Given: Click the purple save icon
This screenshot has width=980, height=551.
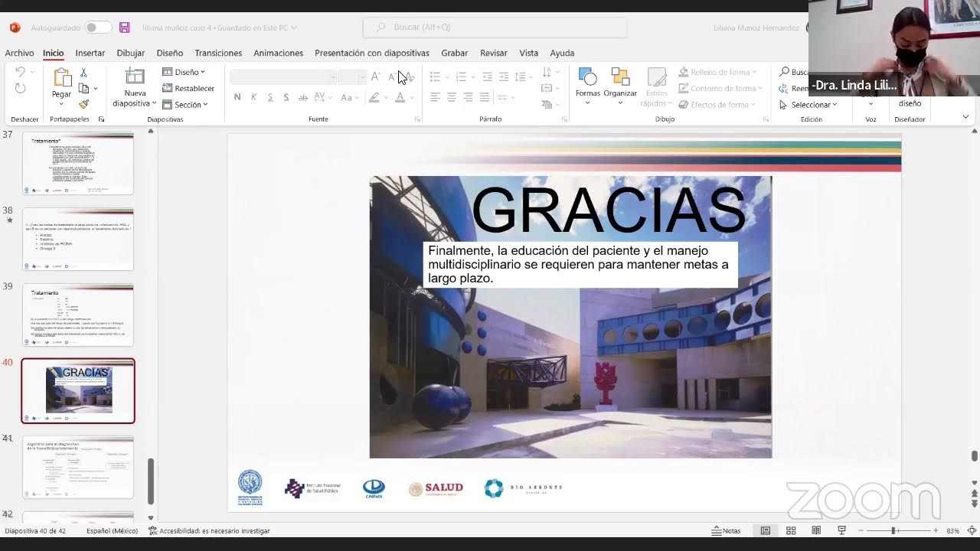Looking at the screenshot, I should coord(124,28).
